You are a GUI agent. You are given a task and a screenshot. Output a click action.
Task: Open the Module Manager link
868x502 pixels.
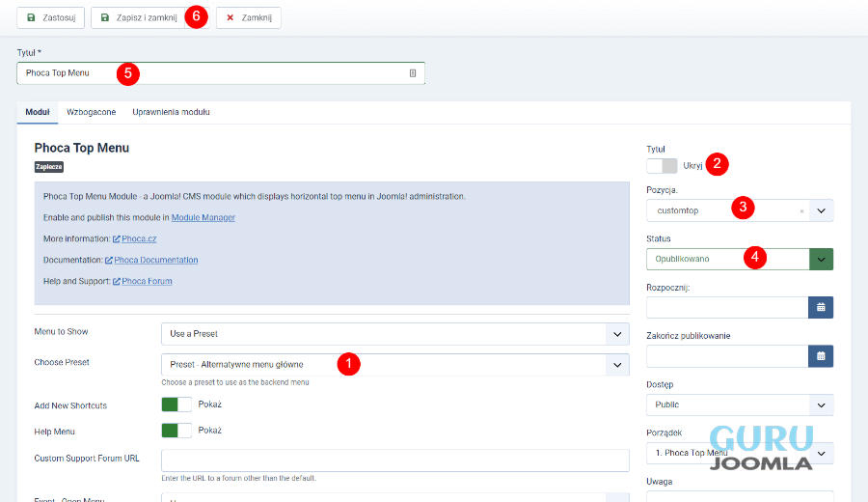[x=203, y=218]
